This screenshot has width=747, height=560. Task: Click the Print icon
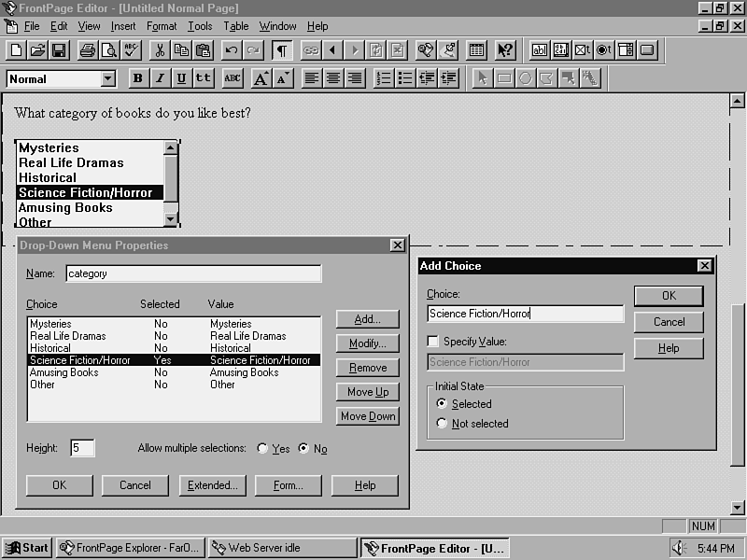click(87, 50)
